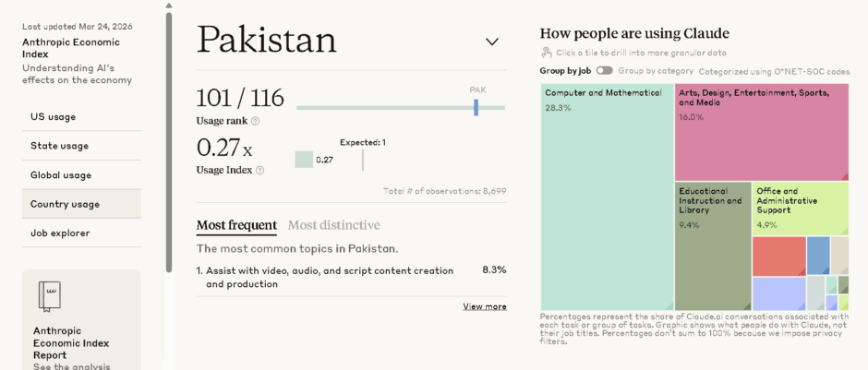Click the red treemap tile
Image resolution: width=868 pixels, height=370 pixels.
pyautogui.click(x=778, y=256)
